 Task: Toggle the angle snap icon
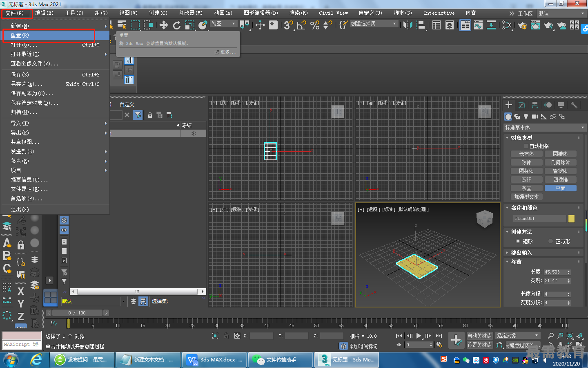click(x=302, y=25)
